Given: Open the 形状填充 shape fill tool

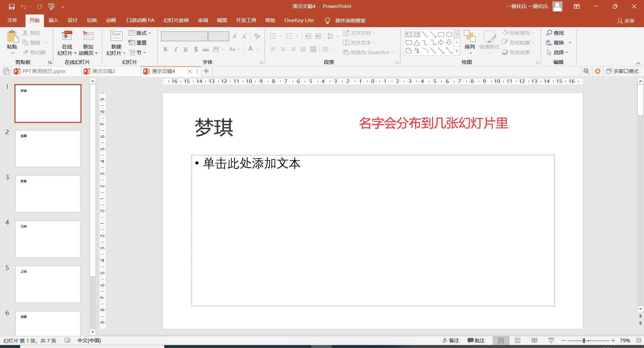Looking at the screenshot, I should (x=517, y=32).
